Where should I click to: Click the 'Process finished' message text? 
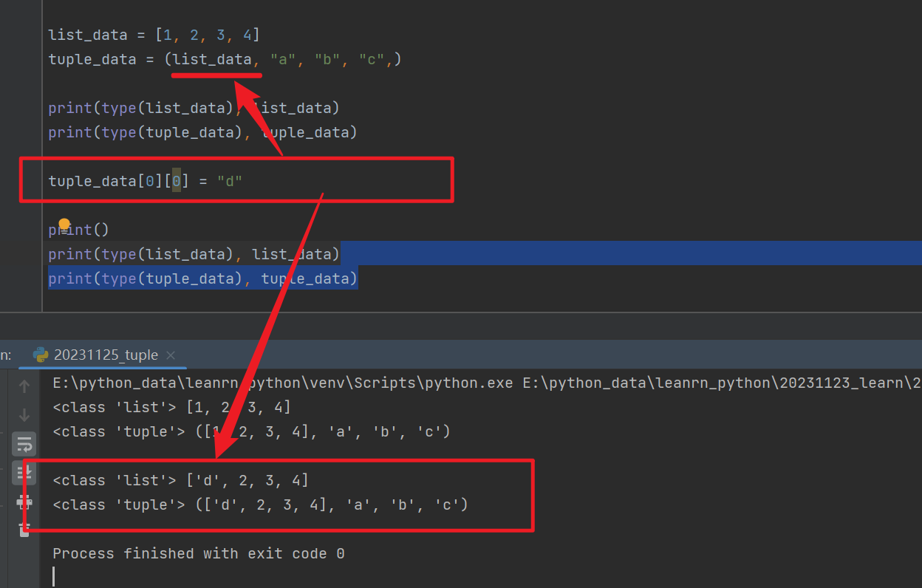[198, 553]
